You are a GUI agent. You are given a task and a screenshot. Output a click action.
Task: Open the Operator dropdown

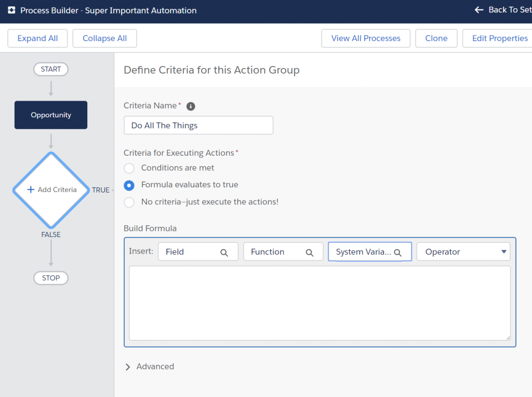point(463,252)
